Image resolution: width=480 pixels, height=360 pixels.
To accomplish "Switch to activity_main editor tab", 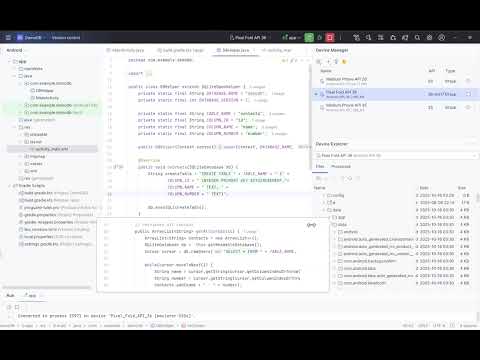I will (x=277, y=50).
